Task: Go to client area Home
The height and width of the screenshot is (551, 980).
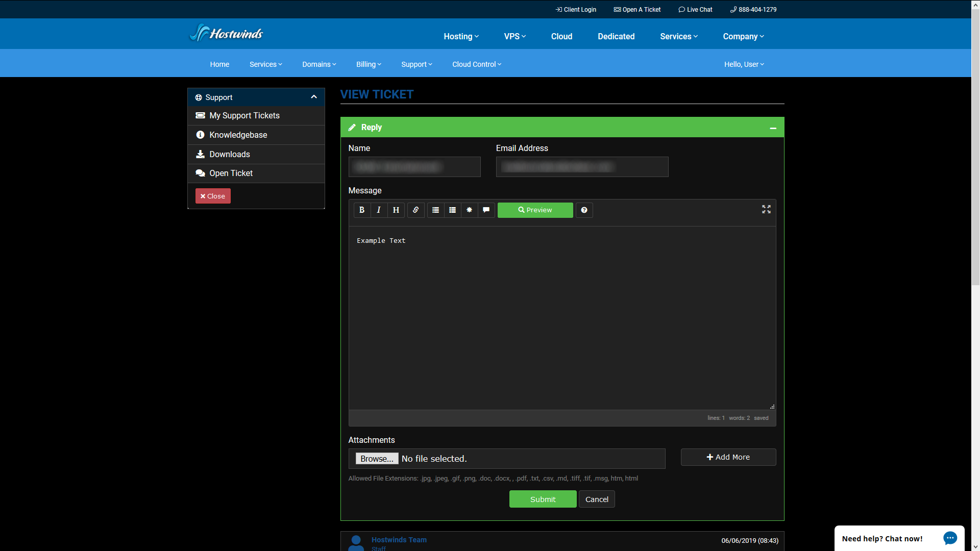Action: [219, 64]
